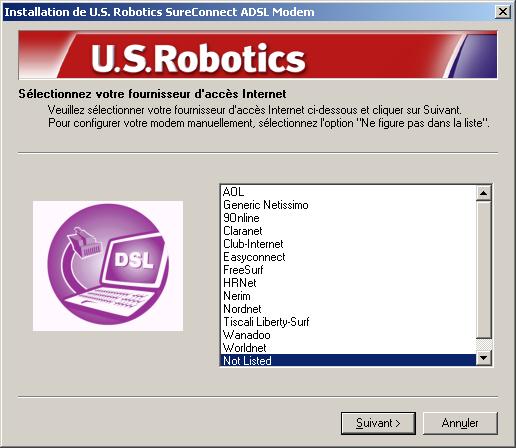
Task: Pick Wanadoo from the list
Action: pyautogui.click(x=349, y=335)
